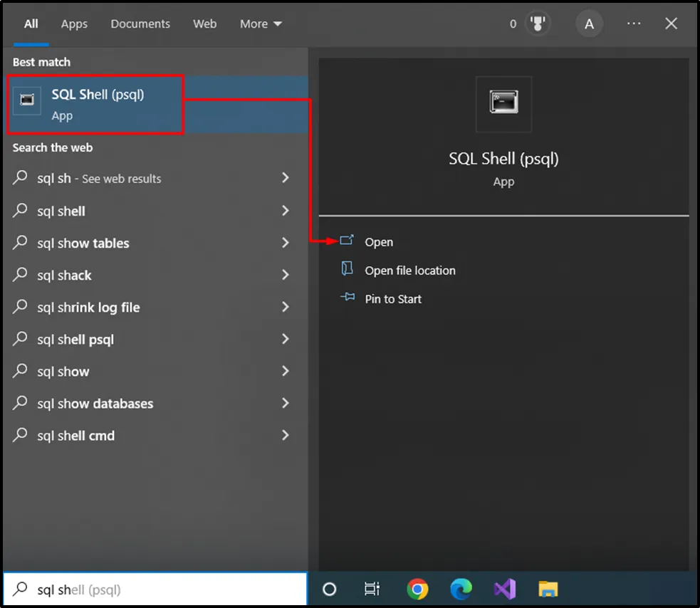The width and height of the screenshot is (700, 608).
Task: Switch to the Documents tab
Action: point(140,23)
